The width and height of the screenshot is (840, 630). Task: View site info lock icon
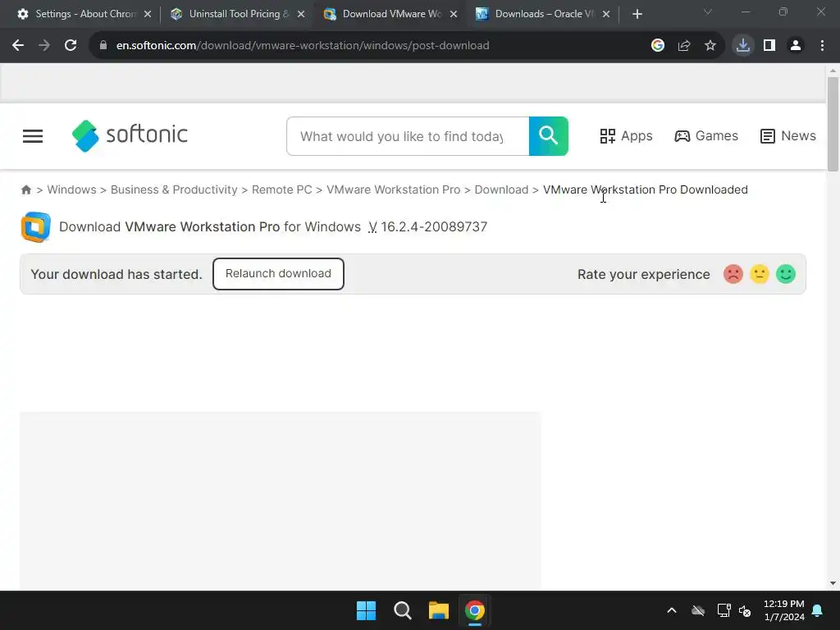(103, 46)
